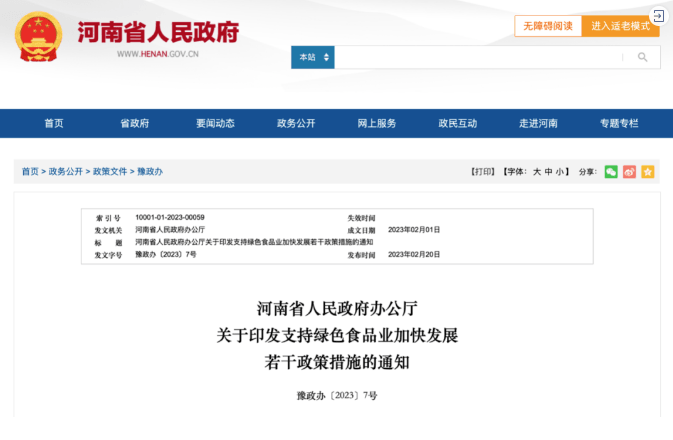This screenshot has width=673, height=440.
Task: Open 网上服务 from the nav bar
Action: 376,123
